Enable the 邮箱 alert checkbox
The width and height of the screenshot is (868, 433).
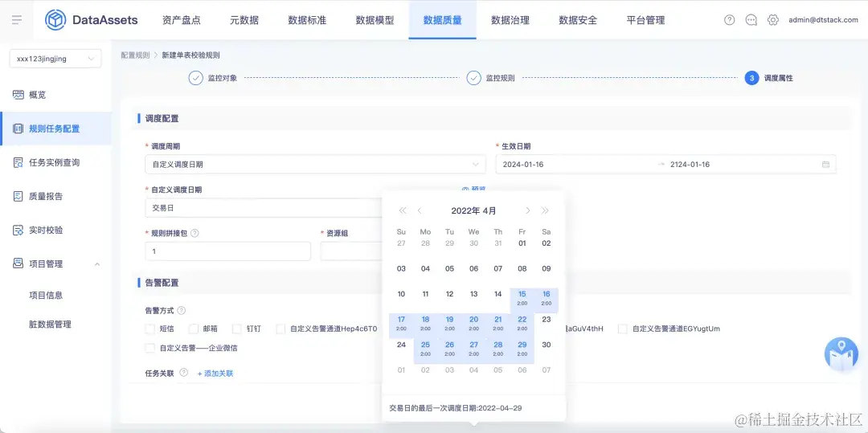[x=193, y=329]
